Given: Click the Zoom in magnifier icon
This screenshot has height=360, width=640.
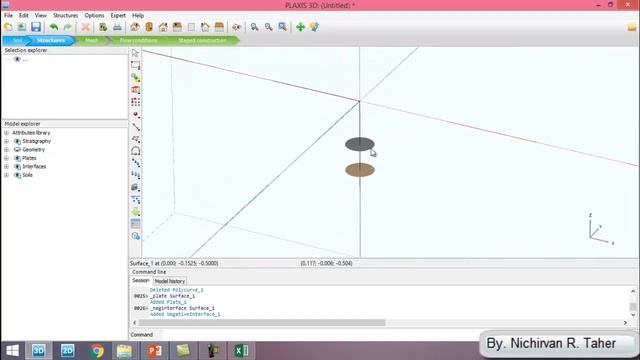Looking at the screenshot, I should click(254, 27).
